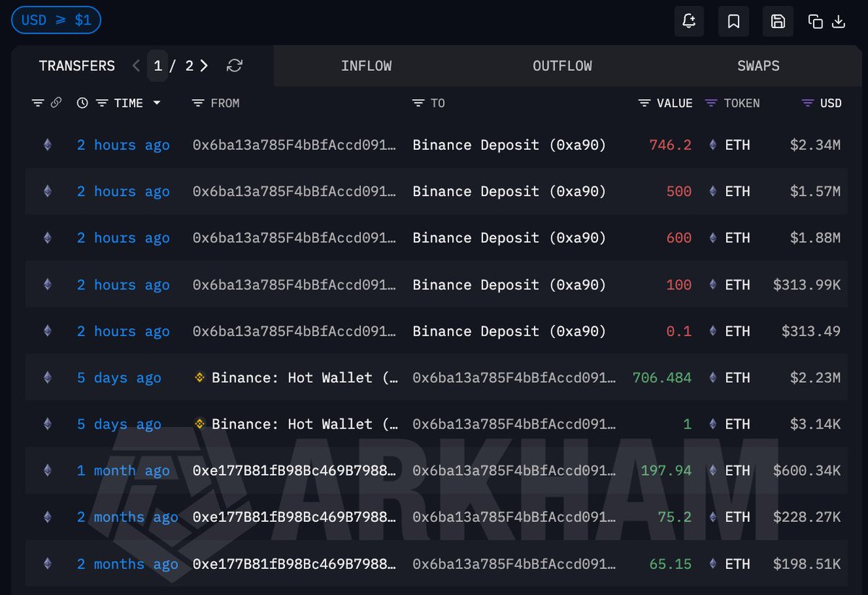Switch to the OUTFLOW tab
The width and height of the screenshot is (868, 595).
(562, 66)
